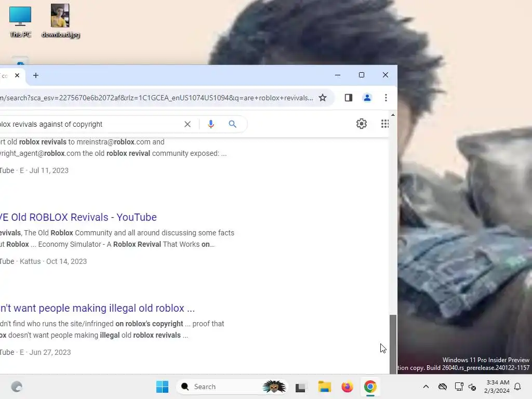532x399 pixels.
Task: Bookmark this page with star icon
Action: (323, 98)
